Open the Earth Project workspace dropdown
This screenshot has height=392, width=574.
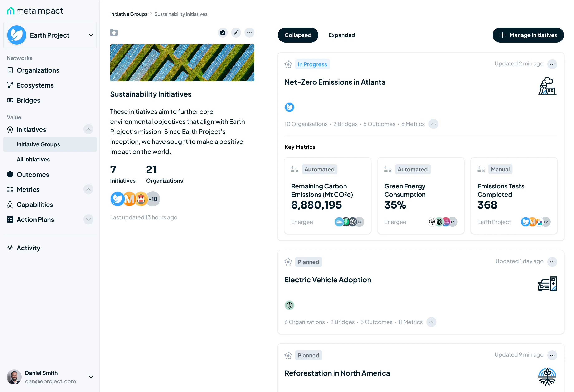[91, 35]
